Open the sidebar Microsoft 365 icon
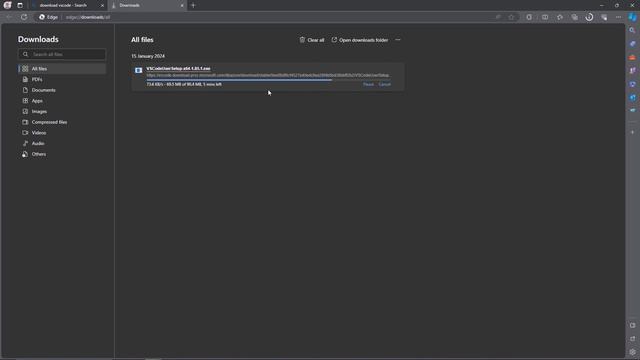 632,84
